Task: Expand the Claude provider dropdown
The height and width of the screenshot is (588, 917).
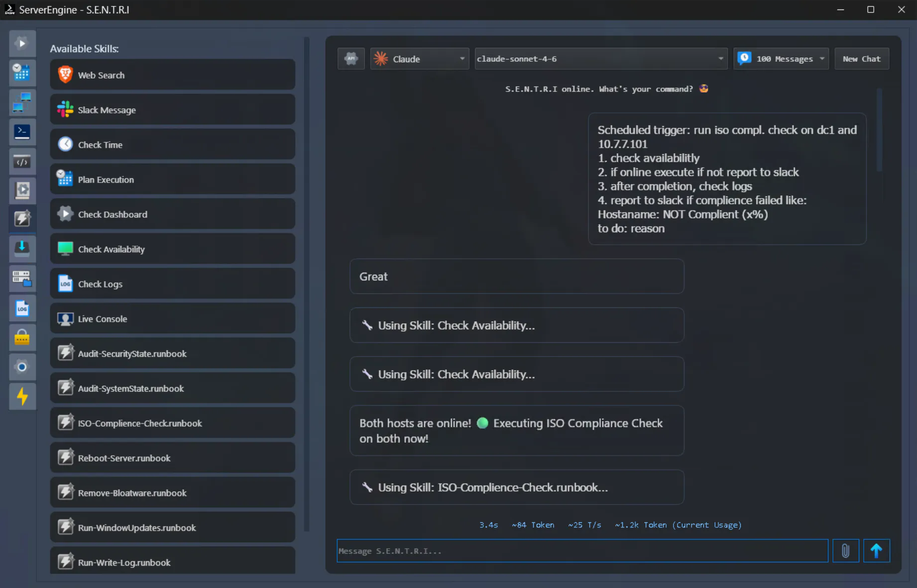Action: tap(419, 59)
